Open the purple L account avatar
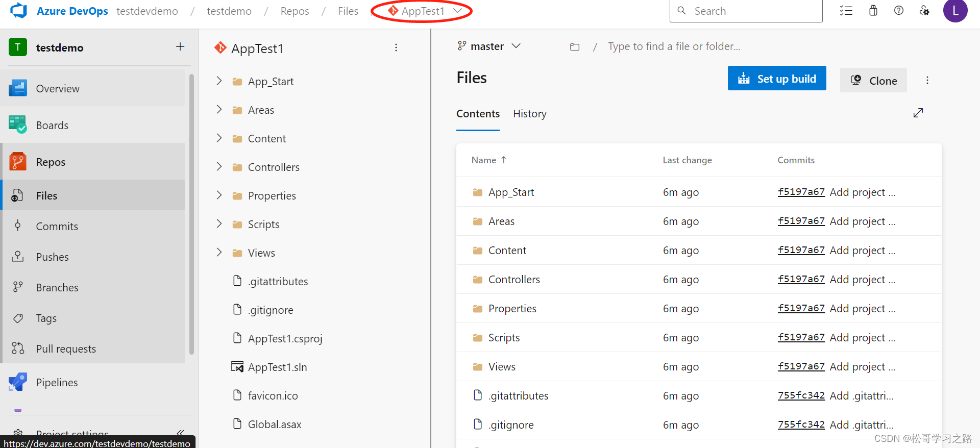Screen dimensions: 980x448 [x=955, y=11]
